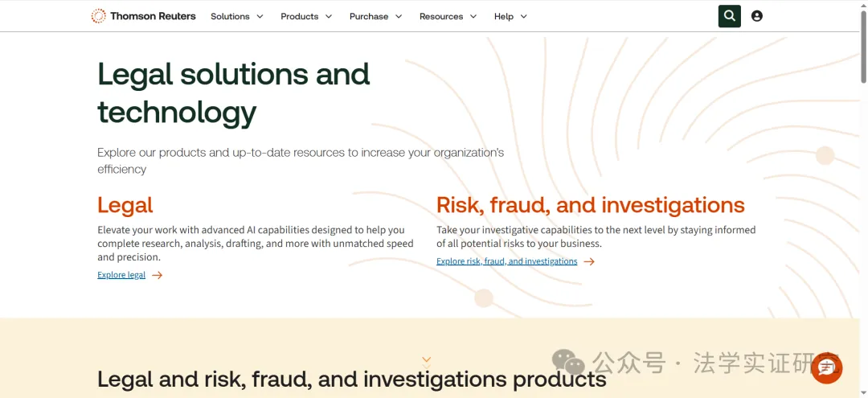Expand the Resources dropdown chevron
This screenshot has width=868, height=398.
tap(473, 17)
